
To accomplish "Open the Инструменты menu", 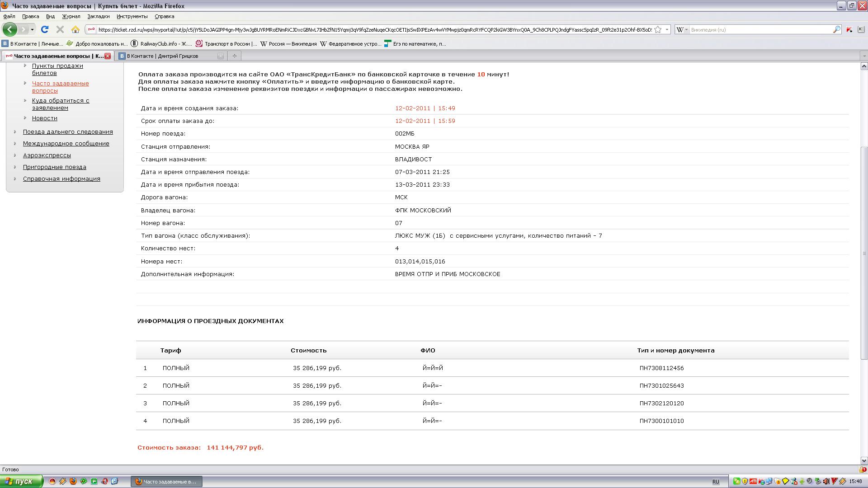I will [x=132, y=16].
